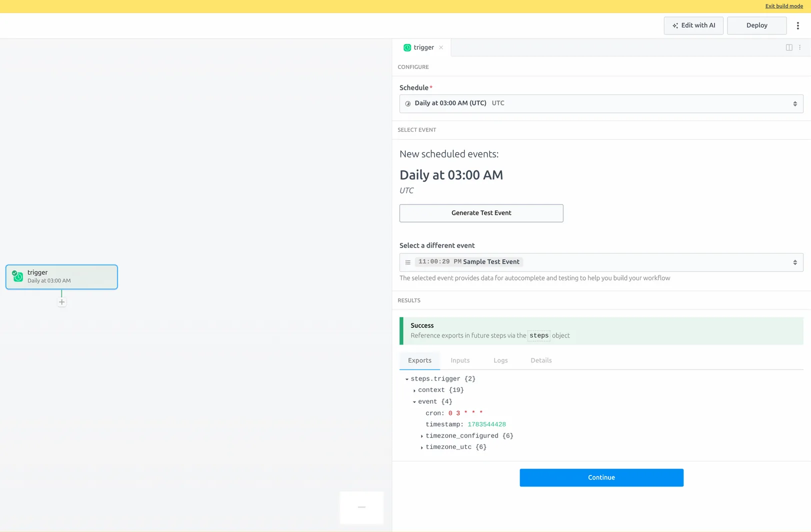811x532 pixels.
Task: Click the clock icon in the trigger tab
Action: (x=407, y=47)
